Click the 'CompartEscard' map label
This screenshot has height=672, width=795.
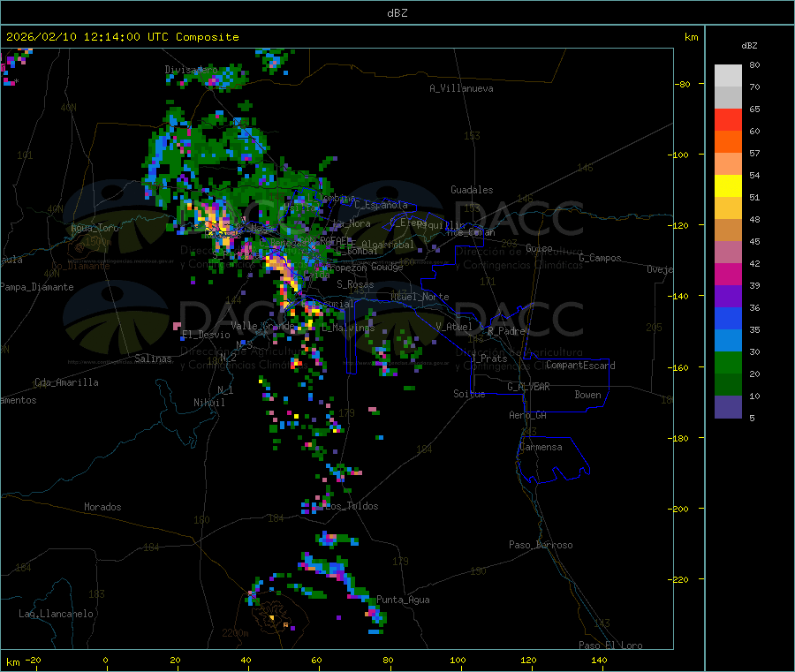(580, 366)
